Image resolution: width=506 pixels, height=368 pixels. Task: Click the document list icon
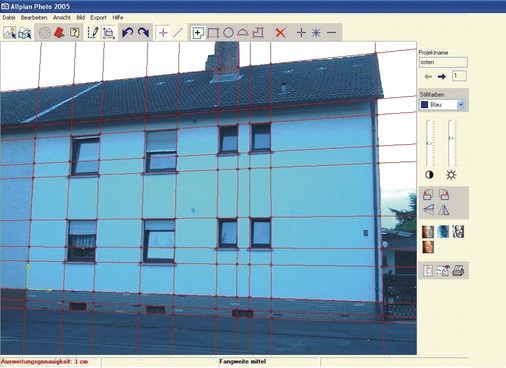[428, 271]
